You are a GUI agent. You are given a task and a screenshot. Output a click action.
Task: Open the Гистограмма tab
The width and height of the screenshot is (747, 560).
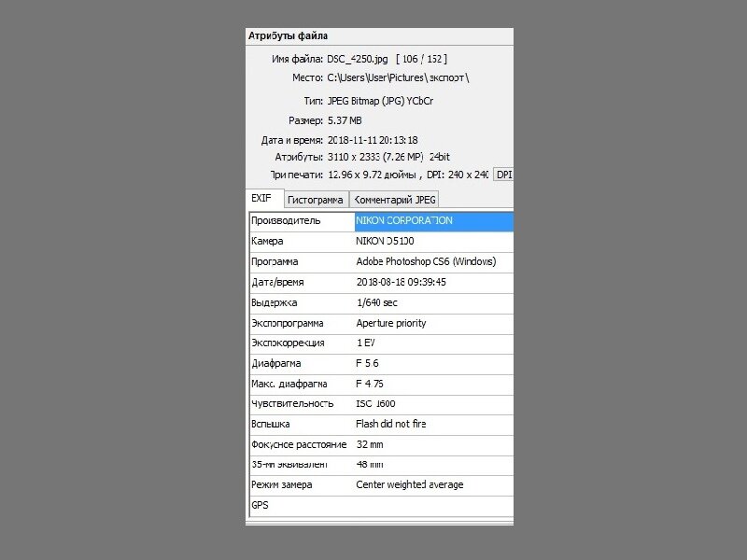316,200
